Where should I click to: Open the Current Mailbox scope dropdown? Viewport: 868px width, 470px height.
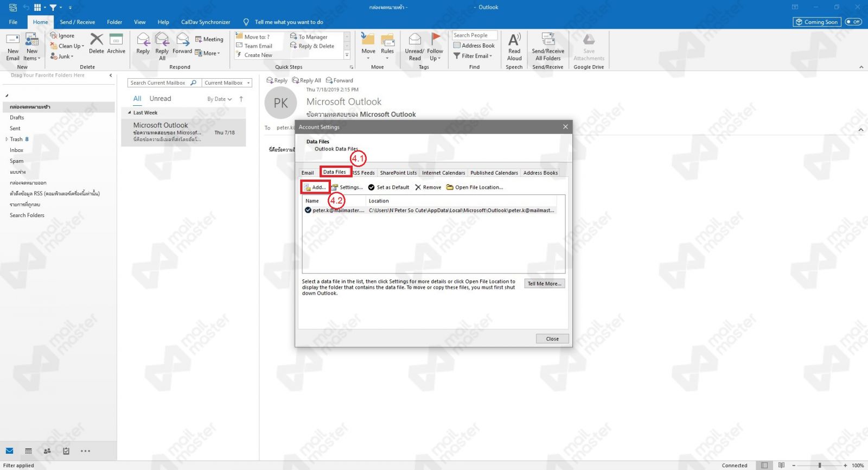(x=227, y=83)
